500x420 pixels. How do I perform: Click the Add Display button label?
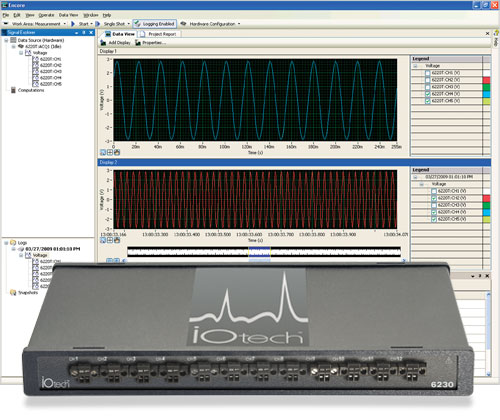[119, 43]
